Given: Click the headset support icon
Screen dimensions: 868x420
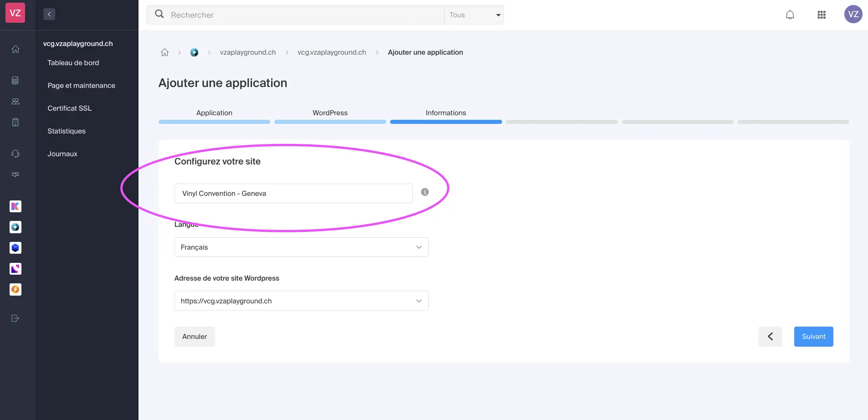Looking at the screenshot, I should click(x=15, y=154).
